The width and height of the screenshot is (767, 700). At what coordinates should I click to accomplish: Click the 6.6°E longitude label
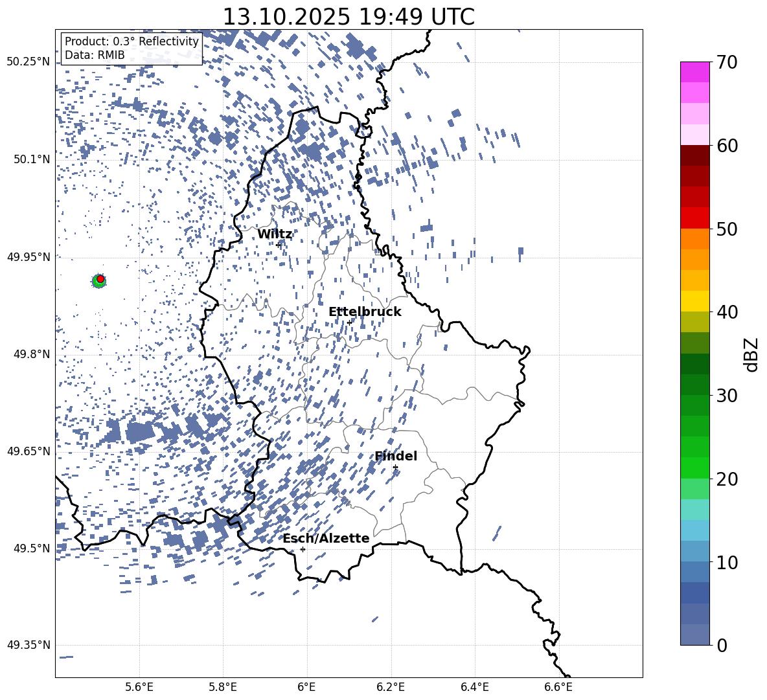click(x=558, y=687)
